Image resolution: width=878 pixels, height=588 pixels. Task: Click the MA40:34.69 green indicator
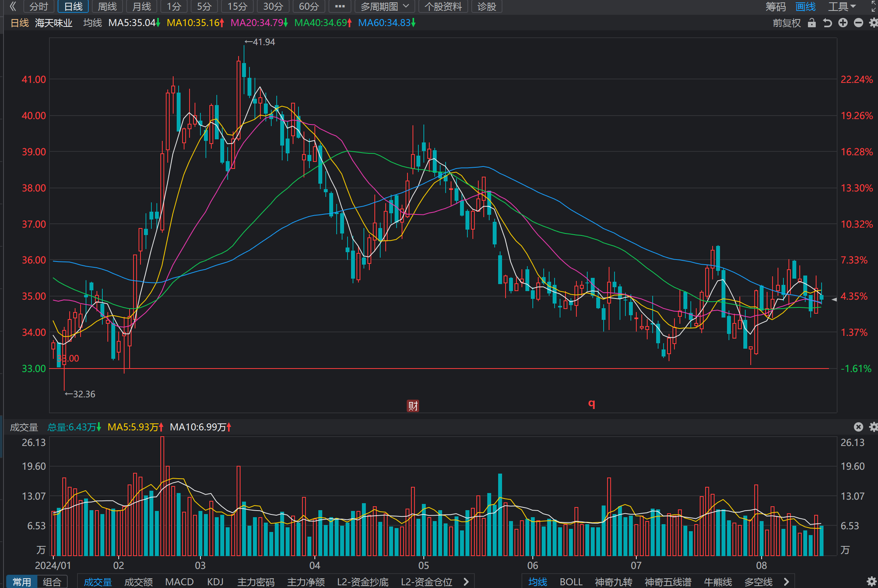click(323, 23)
